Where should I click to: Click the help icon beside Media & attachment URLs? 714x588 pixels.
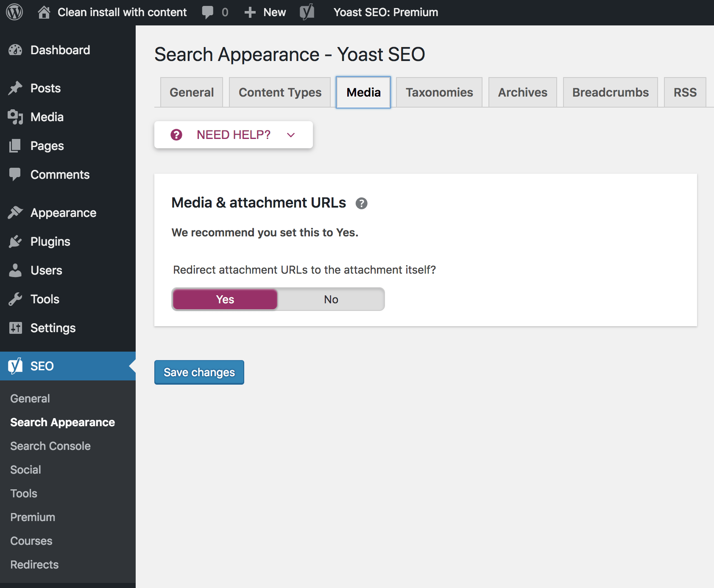point(361,203)
